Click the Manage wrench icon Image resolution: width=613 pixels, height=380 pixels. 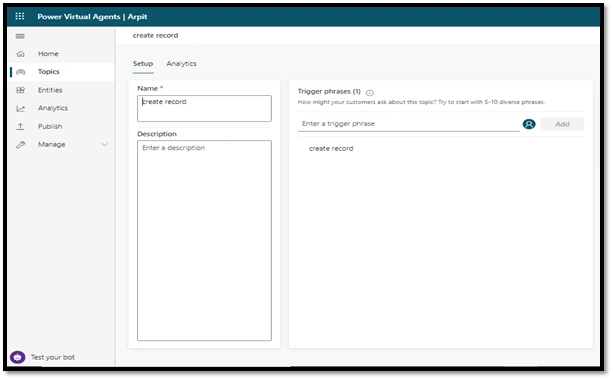click(20, 145)
